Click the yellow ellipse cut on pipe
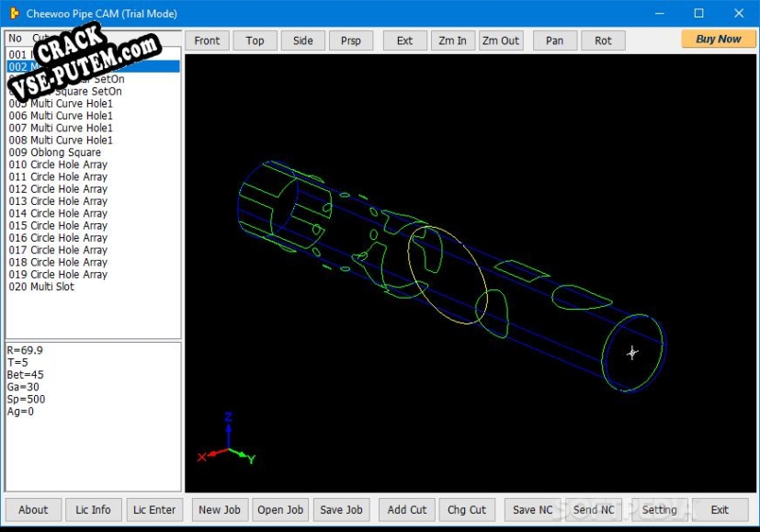 447,276
